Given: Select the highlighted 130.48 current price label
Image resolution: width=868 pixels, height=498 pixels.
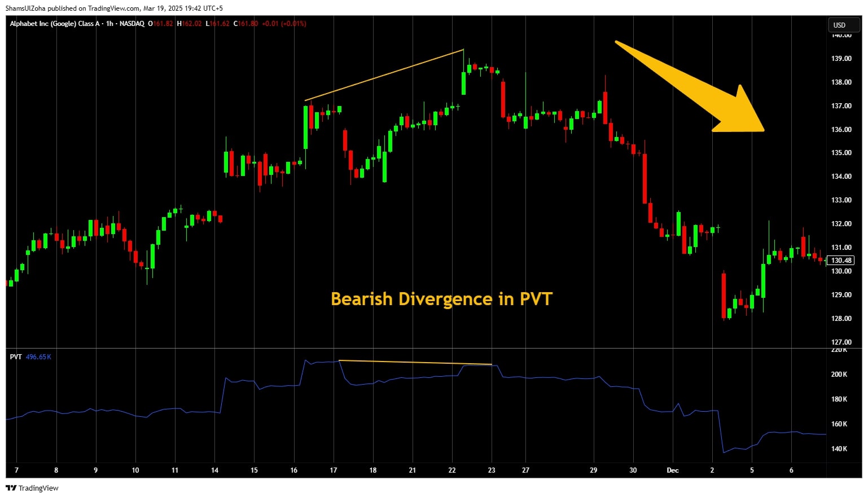Looking at the screenshot, I should coord(840,261).
